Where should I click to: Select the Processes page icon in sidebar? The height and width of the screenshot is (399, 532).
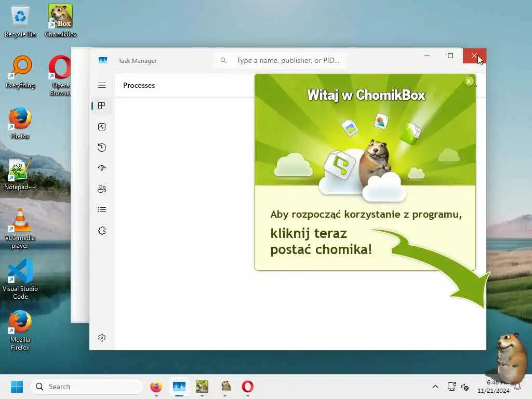[102, 106]
